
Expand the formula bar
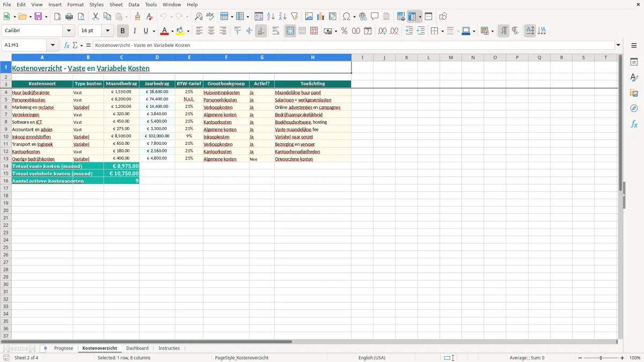[618, 45]
